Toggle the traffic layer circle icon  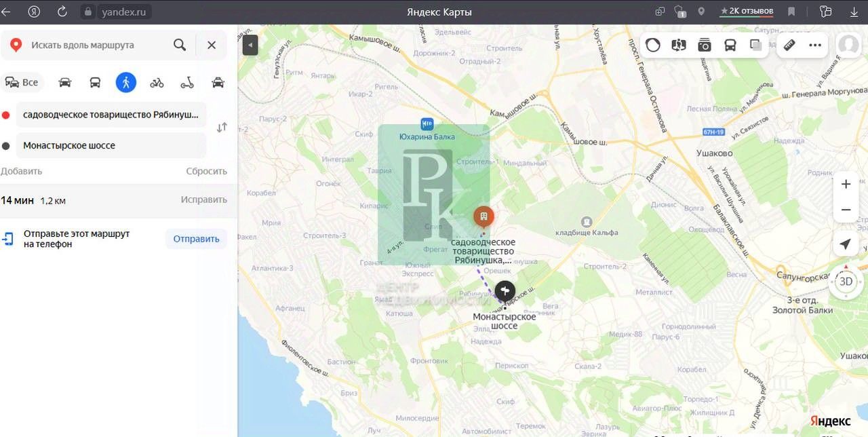[x=653, y=45]
